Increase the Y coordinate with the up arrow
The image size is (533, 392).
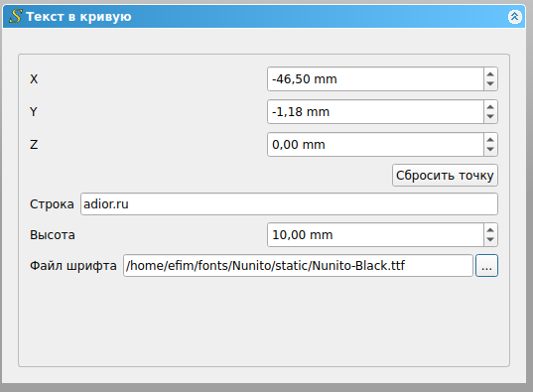coord(490,107)
